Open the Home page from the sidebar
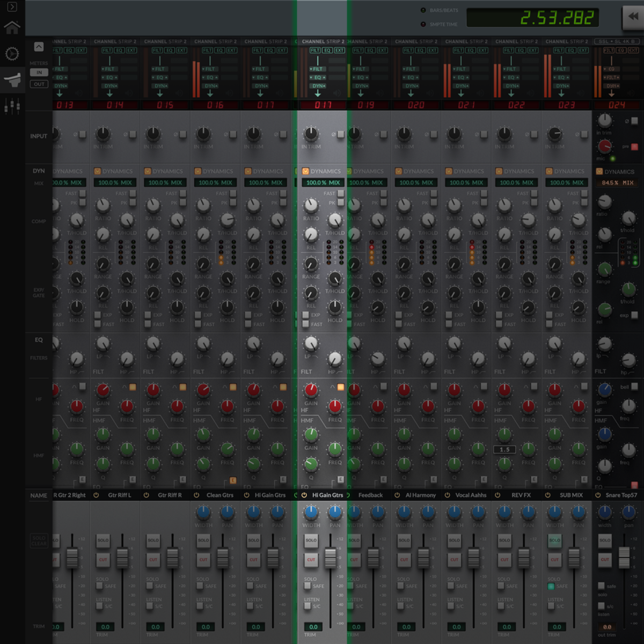 [x=12, y=27]
